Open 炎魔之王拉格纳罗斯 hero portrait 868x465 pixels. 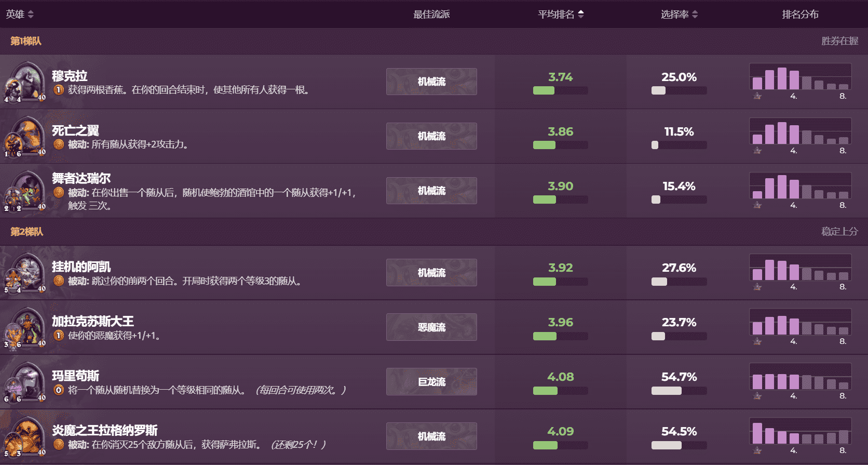tap(25, 436)
